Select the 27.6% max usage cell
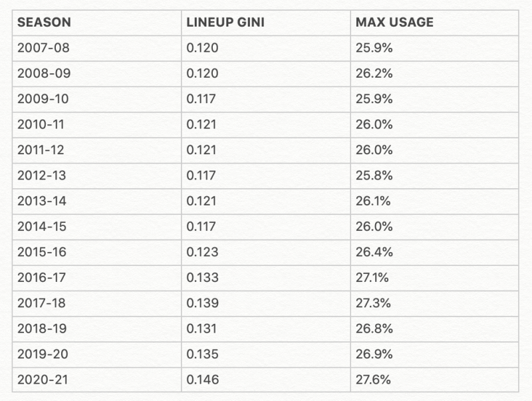The image size is (532, 401). click(374, 380)
